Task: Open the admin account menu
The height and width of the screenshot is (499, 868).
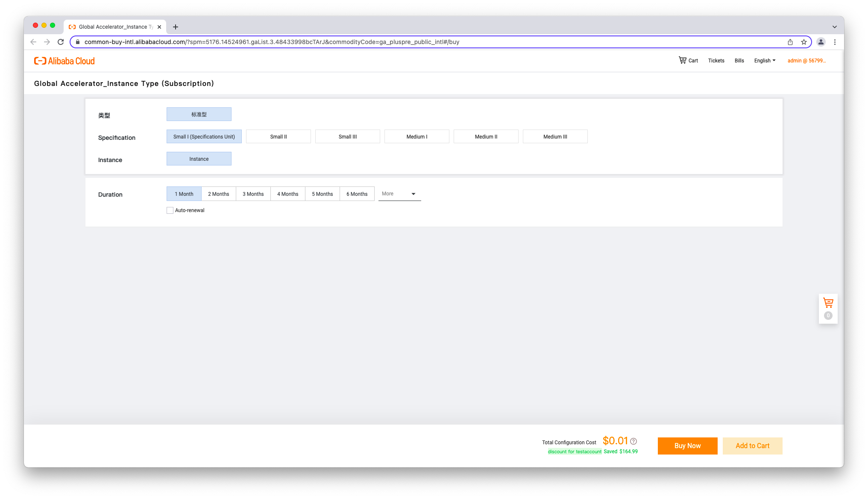Action: [806, 61]
